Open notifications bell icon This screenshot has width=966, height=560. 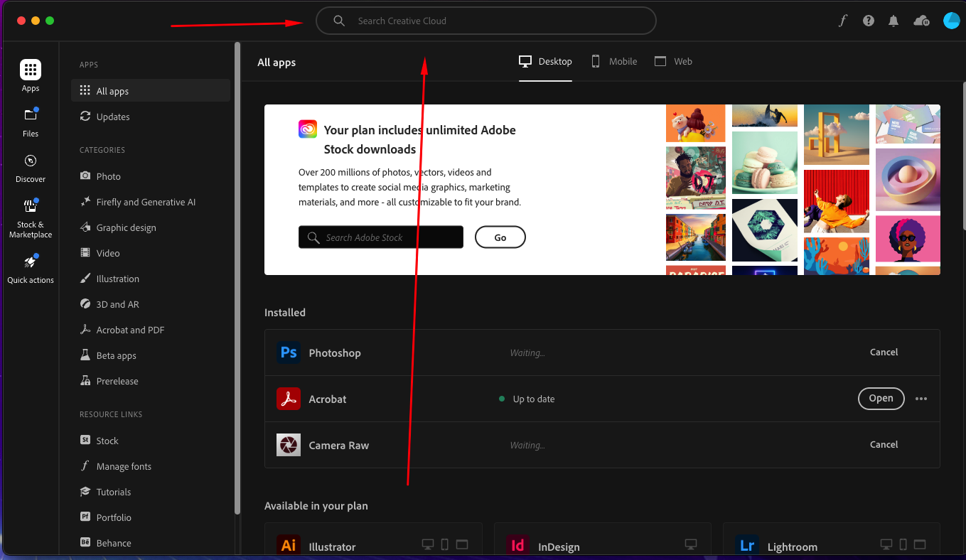click(893, 21)
